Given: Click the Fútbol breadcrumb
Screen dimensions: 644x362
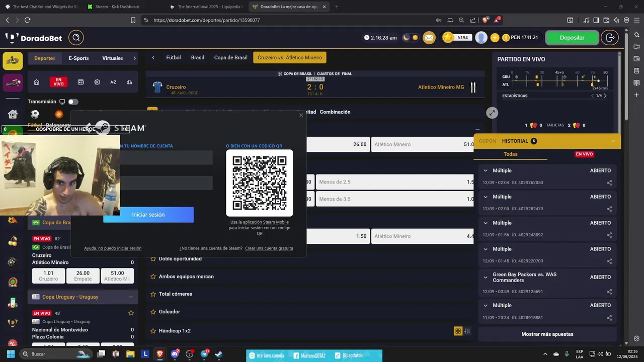Looking at the screenshot, I should coord(174,58).
